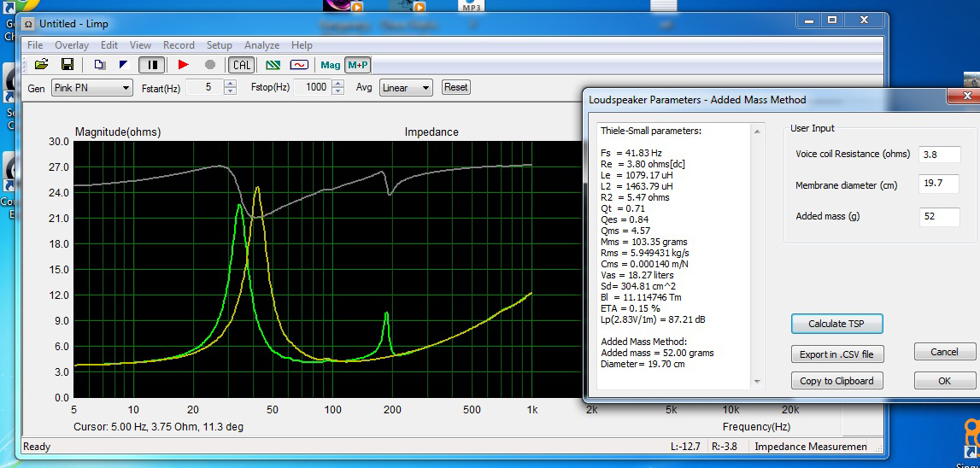980x468 pixels.
Task: Click the Calculate TSP button
Action: click(x=836, y=324)
